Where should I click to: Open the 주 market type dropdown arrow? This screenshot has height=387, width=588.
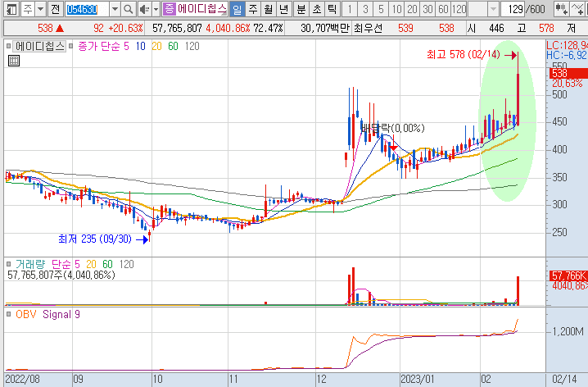click(40, 9)
